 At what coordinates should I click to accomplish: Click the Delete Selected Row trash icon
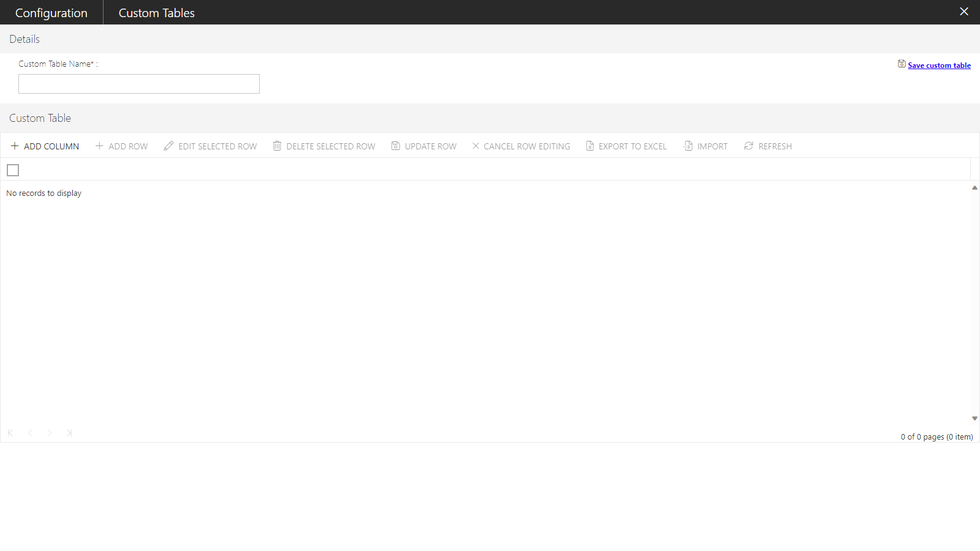[277, 146]
